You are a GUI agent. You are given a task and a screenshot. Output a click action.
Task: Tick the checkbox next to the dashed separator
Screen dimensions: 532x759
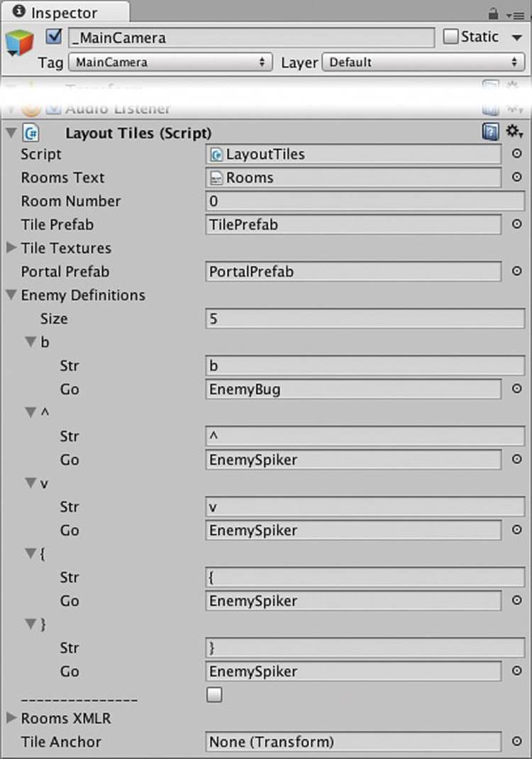[x=214, y=694]
